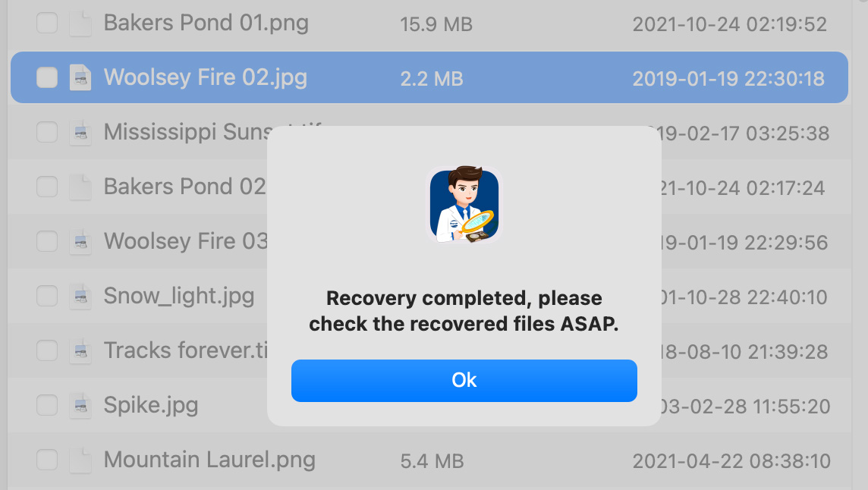
Task: Click the Bakers Pond 01.png file icon
Action: (80, 24)
